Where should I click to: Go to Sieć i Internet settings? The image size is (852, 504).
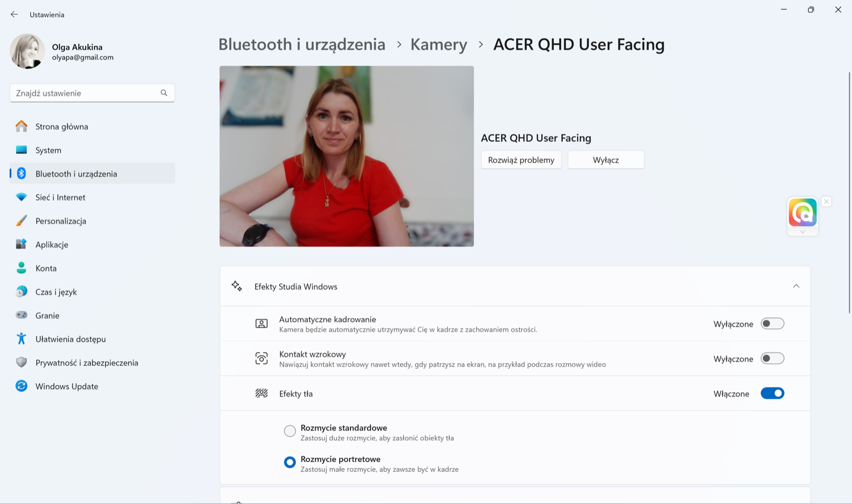point(92,197)
